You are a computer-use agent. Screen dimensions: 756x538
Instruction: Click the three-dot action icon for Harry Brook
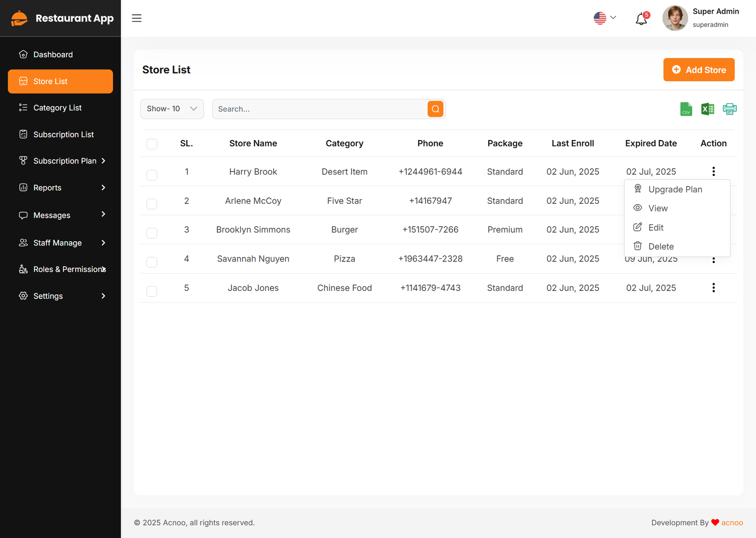pyautogui.click(x=713, y=172)
